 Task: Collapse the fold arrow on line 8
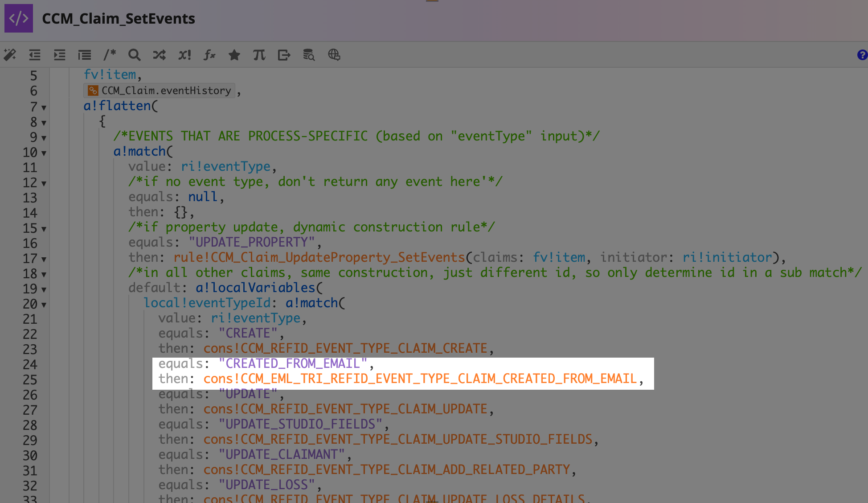coord(44,123)
